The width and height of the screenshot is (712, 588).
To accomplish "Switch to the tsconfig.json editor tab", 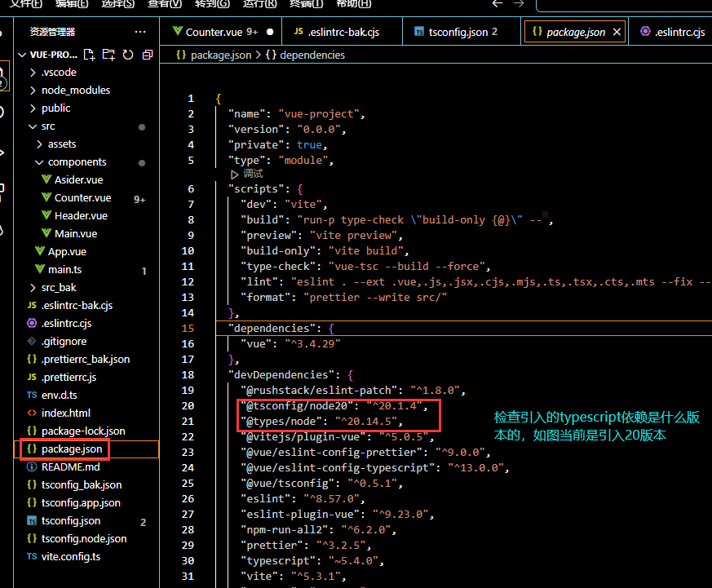I will point(462,32).
